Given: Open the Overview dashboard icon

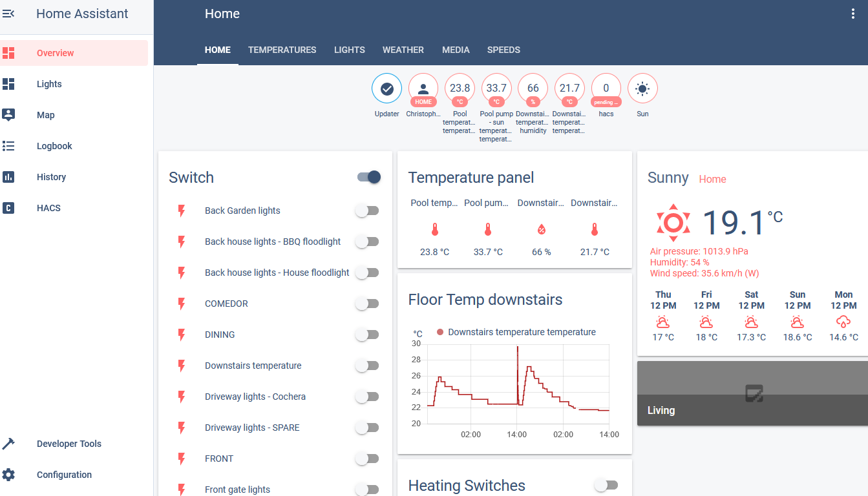Looking at the screenshot, I should 8,53.
